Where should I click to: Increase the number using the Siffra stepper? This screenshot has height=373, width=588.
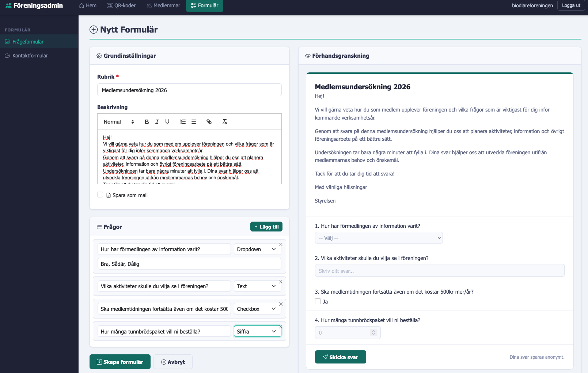[373, 331]
